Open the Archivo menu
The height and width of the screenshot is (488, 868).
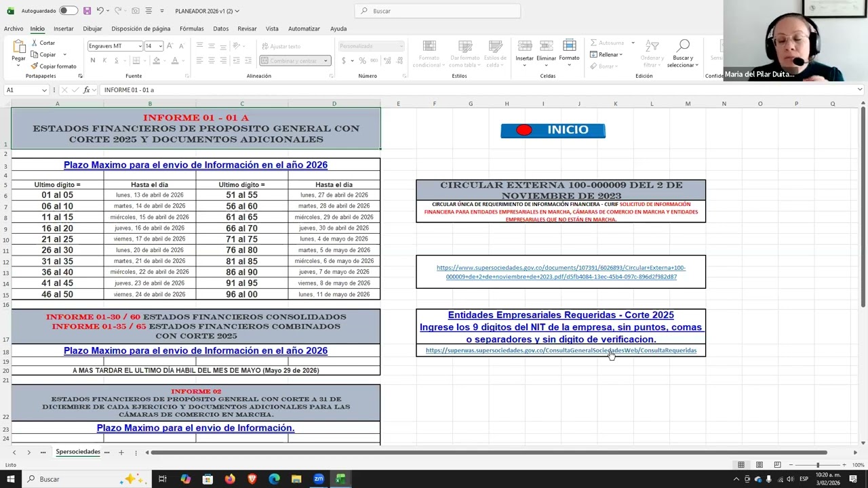tap(14, 28)
